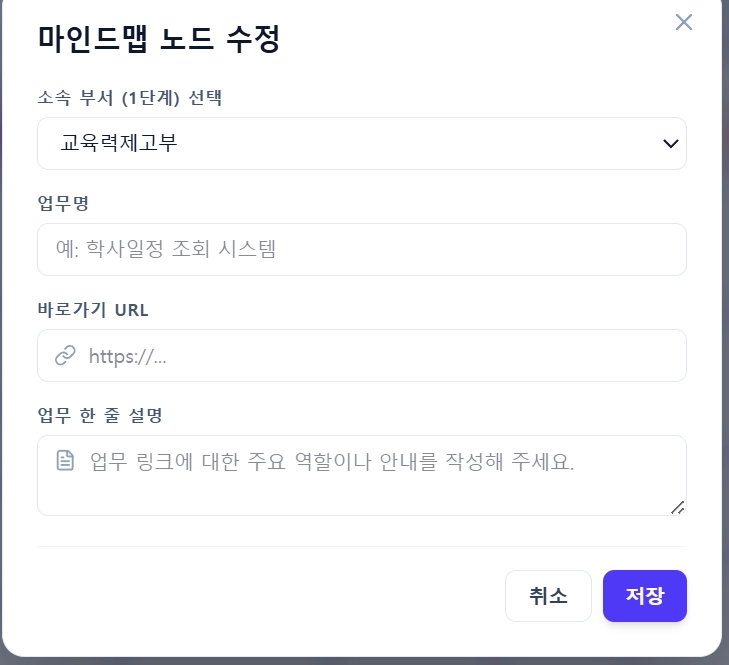The image size is (729, 665).
Task: Open the 교육력제고부 department select box
Action: tap(362, 143)
